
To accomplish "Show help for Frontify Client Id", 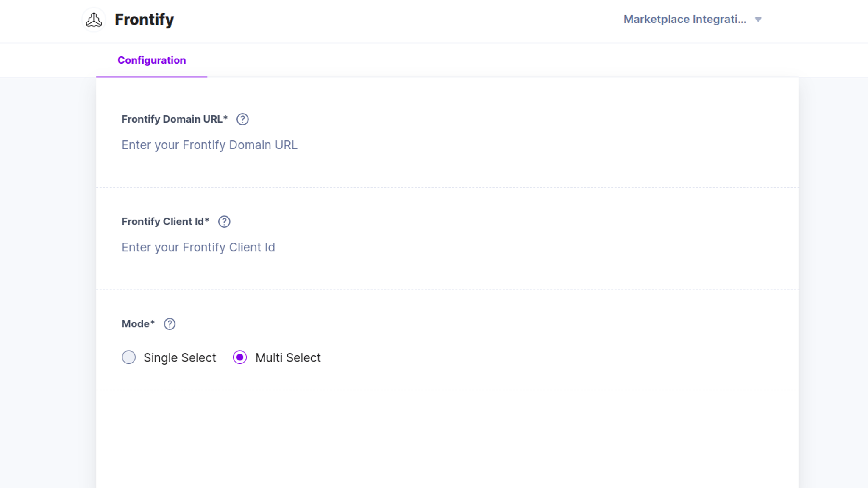I will coord(224,222).
